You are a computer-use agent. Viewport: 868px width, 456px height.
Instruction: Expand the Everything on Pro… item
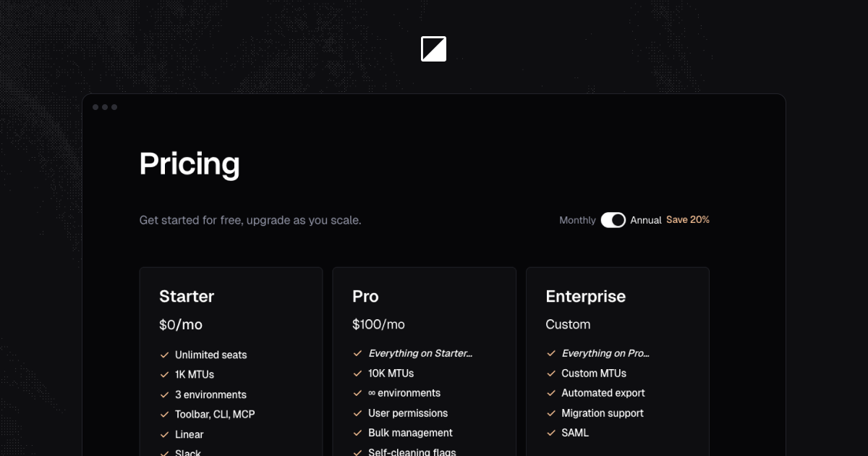point(605,353)
